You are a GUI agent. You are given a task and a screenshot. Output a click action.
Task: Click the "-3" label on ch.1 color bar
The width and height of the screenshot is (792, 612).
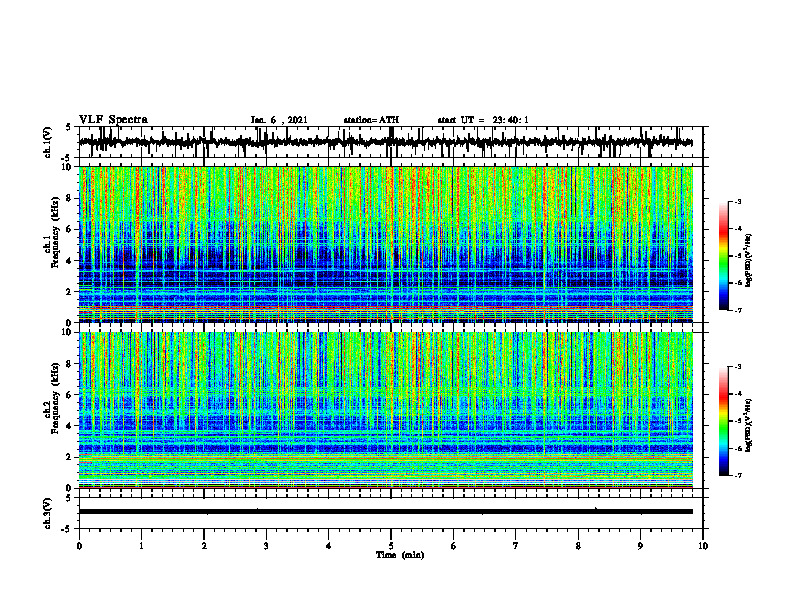click(x=738, y=202)
